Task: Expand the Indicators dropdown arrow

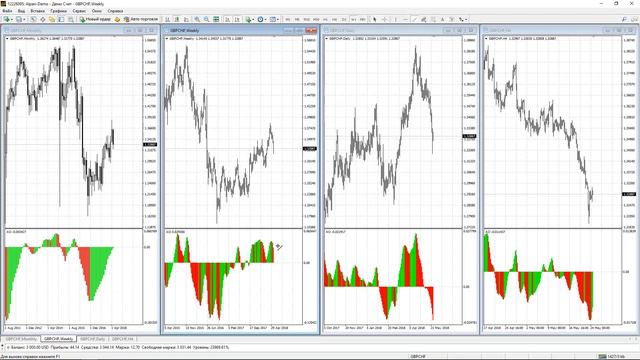Action: click(253, 19)
